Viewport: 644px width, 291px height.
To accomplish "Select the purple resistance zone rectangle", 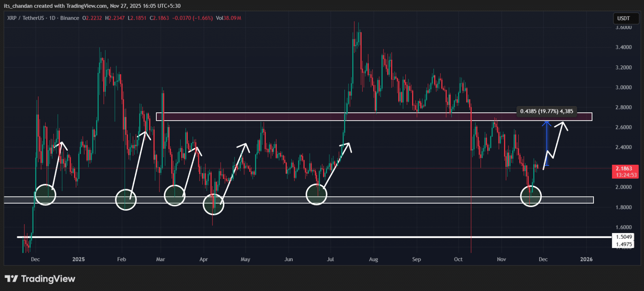I will (x=374, y=117).
